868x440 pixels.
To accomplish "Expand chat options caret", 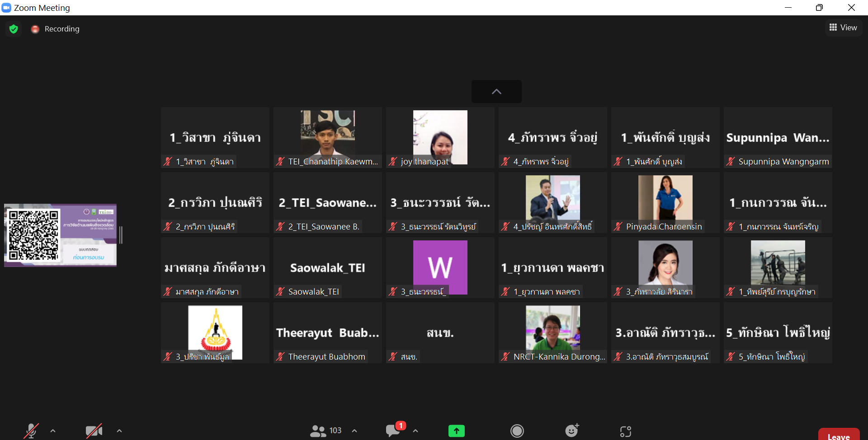I will tap(415, 431).
